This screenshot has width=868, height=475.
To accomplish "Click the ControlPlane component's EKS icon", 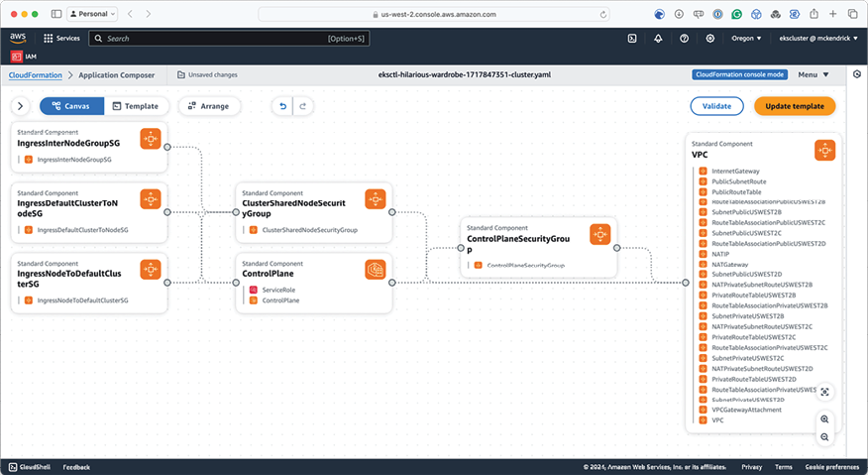I will tap(376, 270).
